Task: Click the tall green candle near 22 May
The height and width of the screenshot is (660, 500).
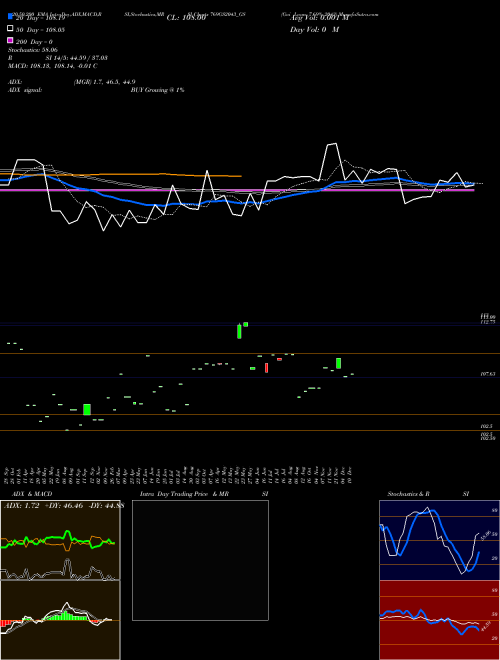Action: (239, 331)
